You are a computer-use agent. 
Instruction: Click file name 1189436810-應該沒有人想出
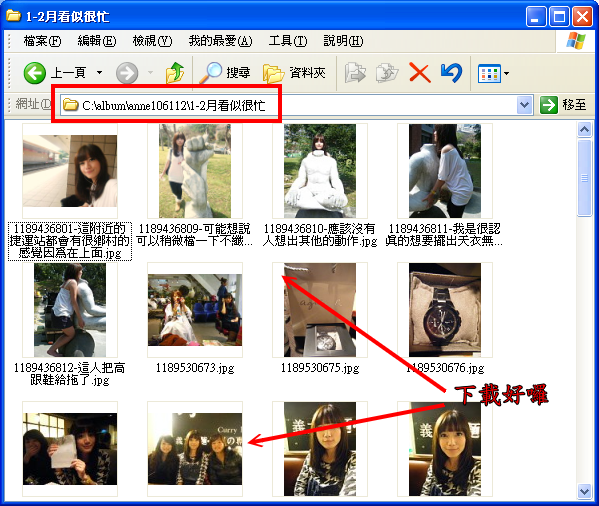(320, 235)
